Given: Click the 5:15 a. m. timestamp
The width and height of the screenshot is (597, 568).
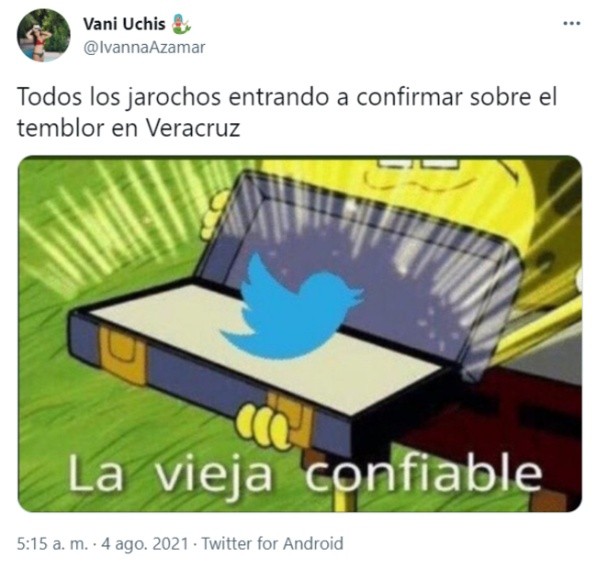Looking at the screenshot, I should (52, 543).
